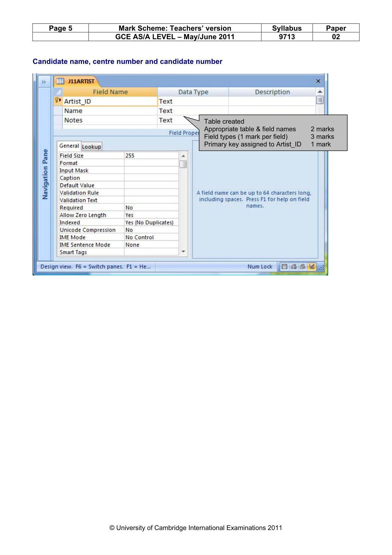Viewport: 392px width, 555px height.
Task: Click the properties list scrollbar thumb
Action: pyautogui.click(x=183, y=164)
